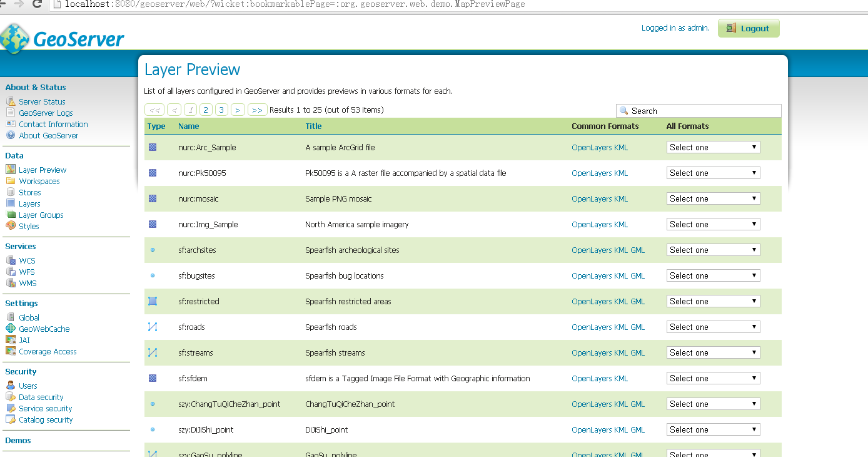
Task: Click the GeoServer Logs document icon
Action: (x=11, y=113)
